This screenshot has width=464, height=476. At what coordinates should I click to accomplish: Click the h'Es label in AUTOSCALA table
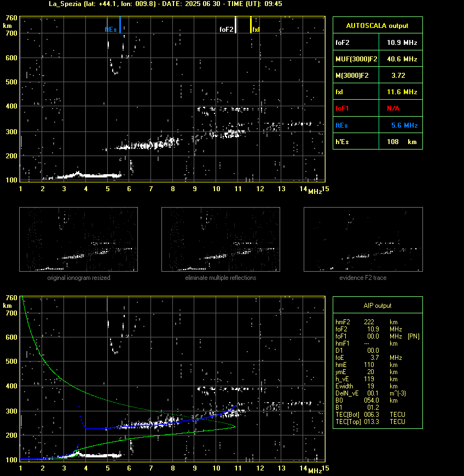point(341,142)
